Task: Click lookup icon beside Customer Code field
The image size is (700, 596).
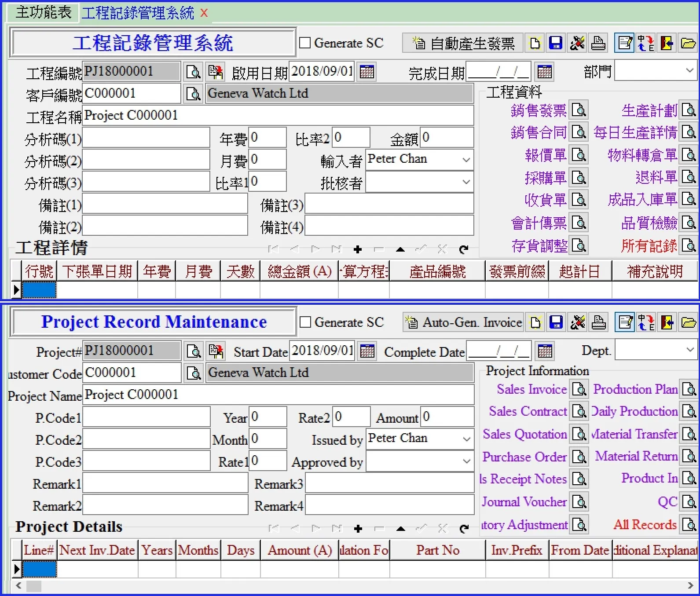Action: point(194,373)
